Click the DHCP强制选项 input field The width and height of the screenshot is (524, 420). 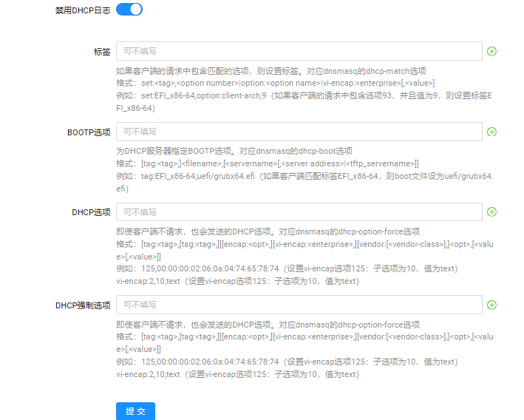(x=299, y=305)
